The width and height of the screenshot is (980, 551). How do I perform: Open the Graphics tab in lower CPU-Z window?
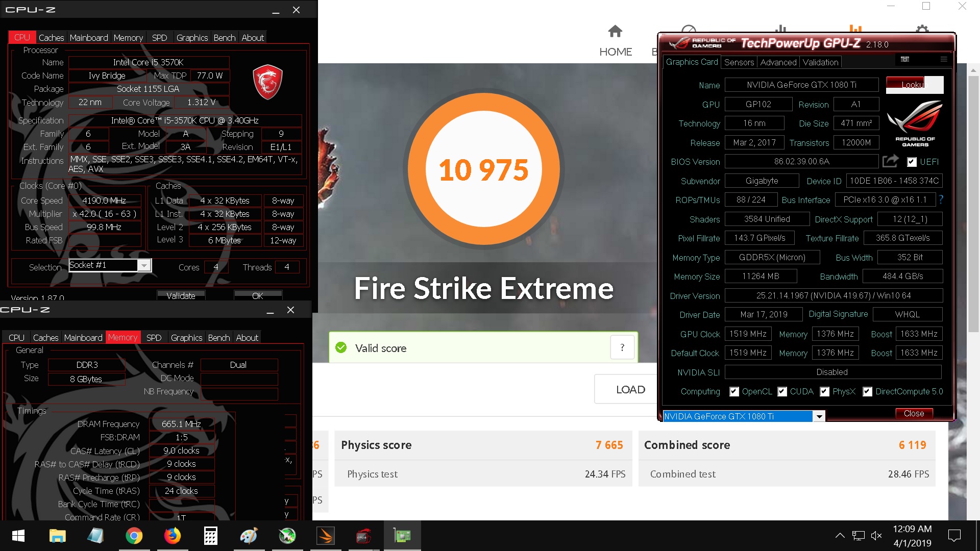(x=186, y=338)
